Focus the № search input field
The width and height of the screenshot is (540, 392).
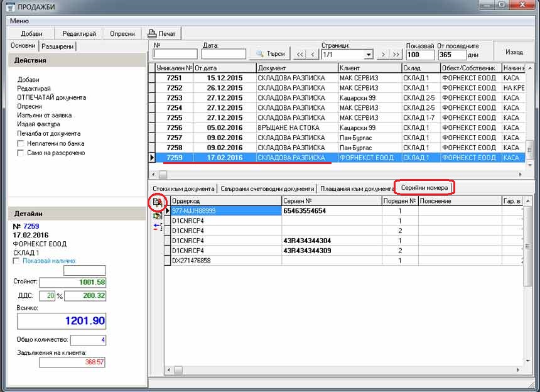tap(175, 54)
